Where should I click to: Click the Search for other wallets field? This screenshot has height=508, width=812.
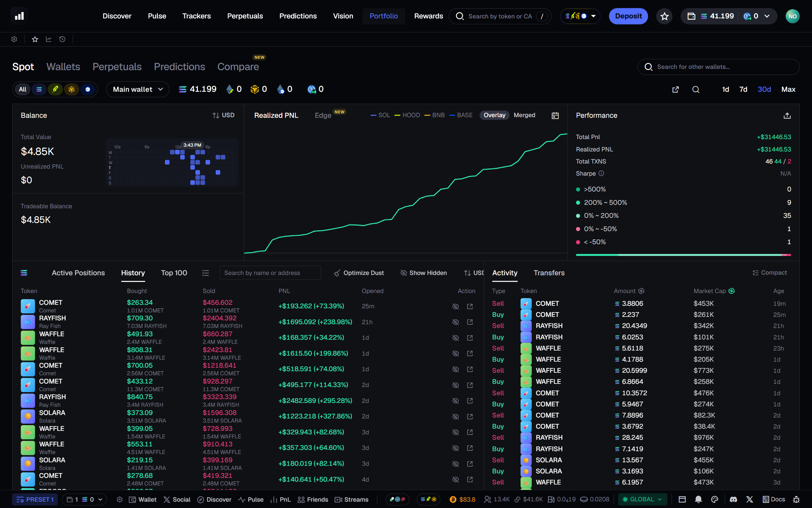[718, 67]
